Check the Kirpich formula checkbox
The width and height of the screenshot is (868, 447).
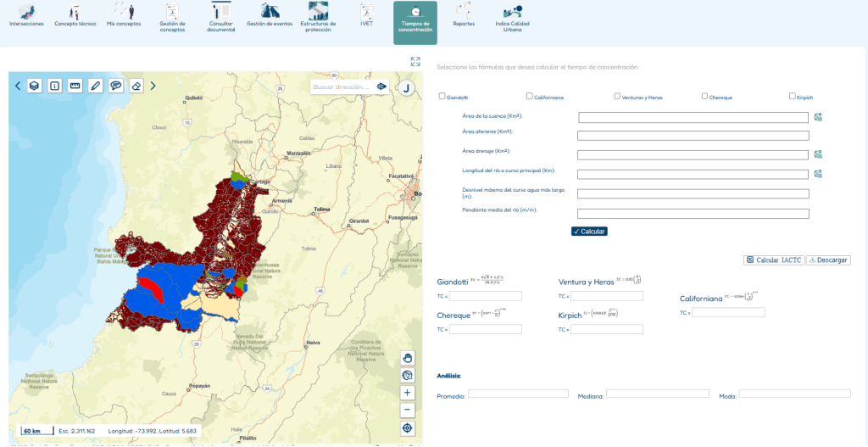[793, 96]
